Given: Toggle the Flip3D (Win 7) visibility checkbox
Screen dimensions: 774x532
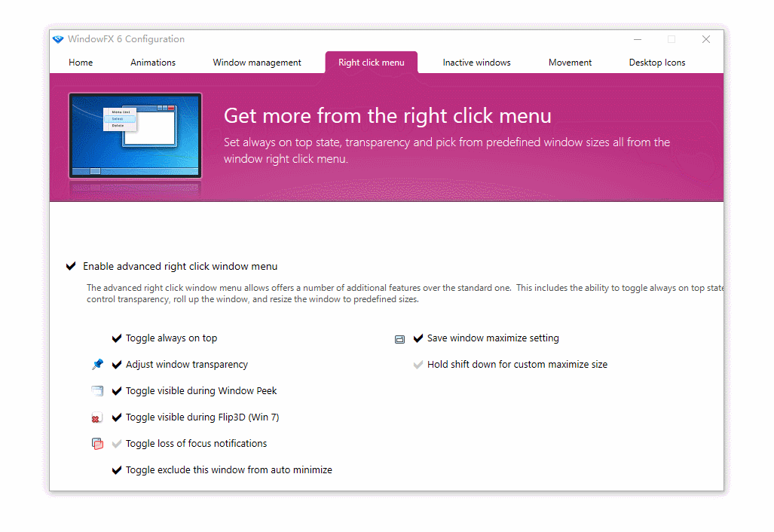Looking at the screenshot, I should [117, 417].
